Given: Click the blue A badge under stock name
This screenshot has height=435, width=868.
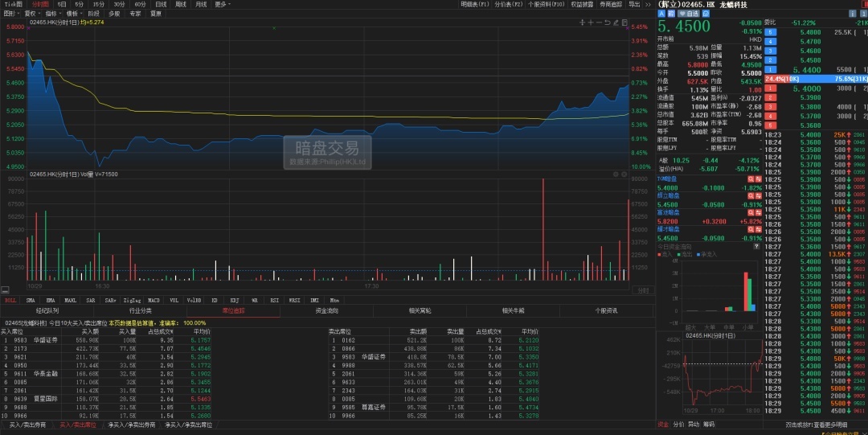Looking at the screenshot, I should click(x=661, y=14).
